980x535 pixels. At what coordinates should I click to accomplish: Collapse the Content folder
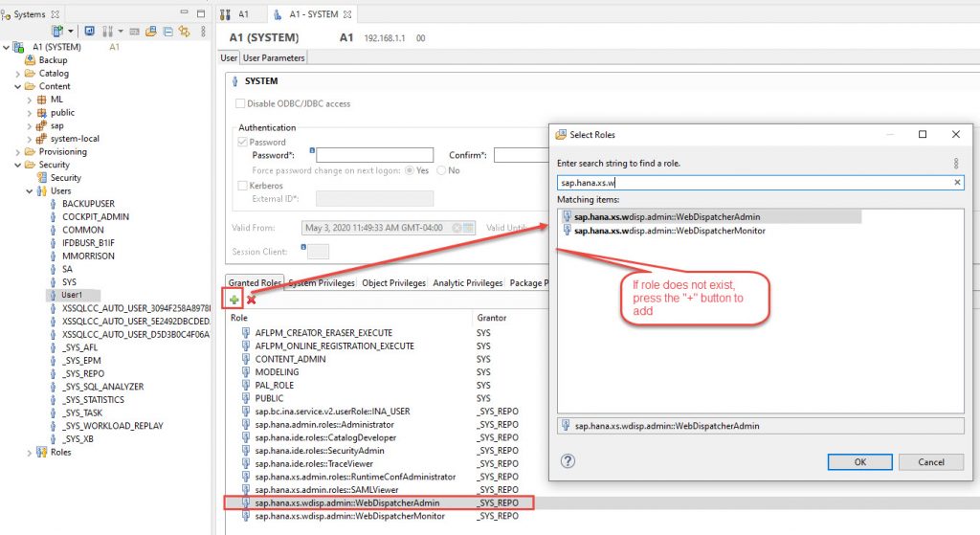click(x=17, y=86)
